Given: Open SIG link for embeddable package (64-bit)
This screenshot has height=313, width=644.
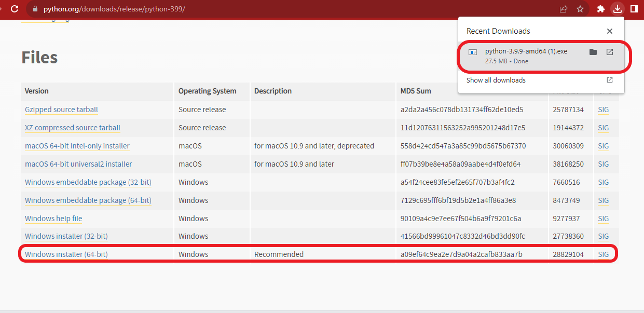Looking at the screenshot, I should [x=603, y=200].
